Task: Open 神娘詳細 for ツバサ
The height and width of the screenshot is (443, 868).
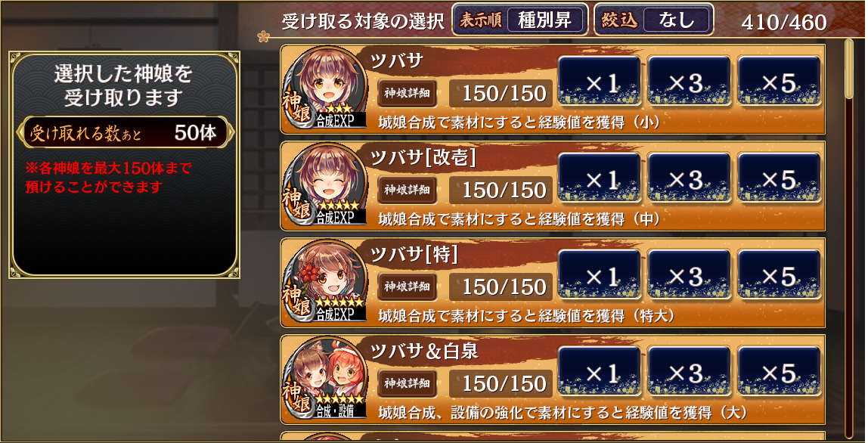Action: (408, 94)
